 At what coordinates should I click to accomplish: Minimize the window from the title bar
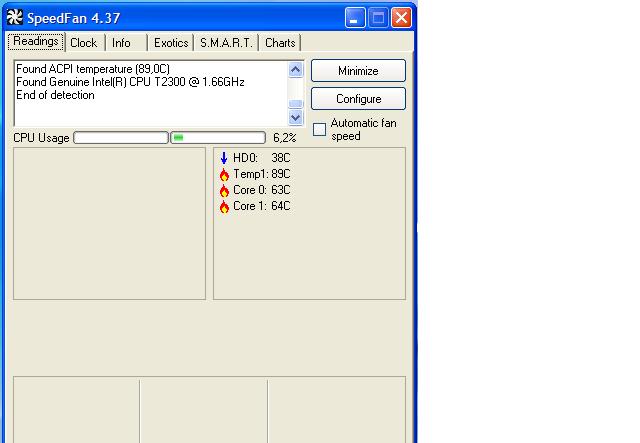click(355, 18)
